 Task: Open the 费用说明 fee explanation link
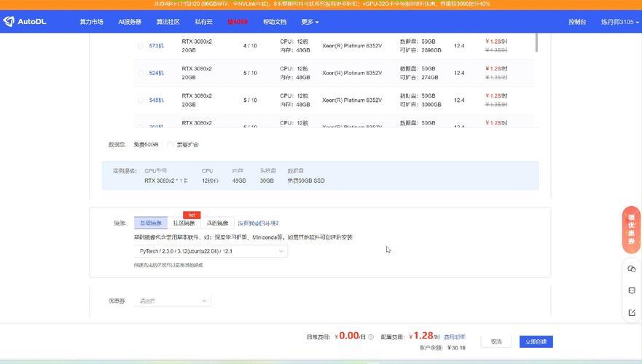pyautogui.click(x=455, y=337)
